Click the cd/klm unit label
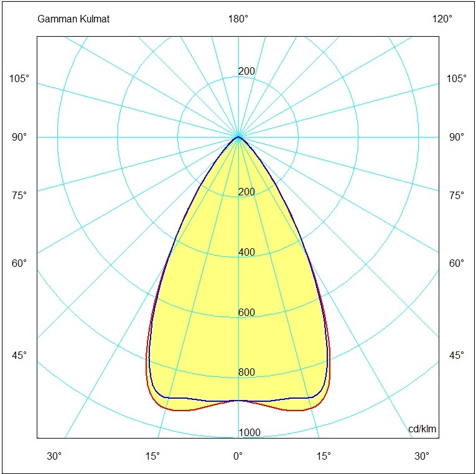The height and width of the screenshot is (474, 476). [x=421, y=429]
